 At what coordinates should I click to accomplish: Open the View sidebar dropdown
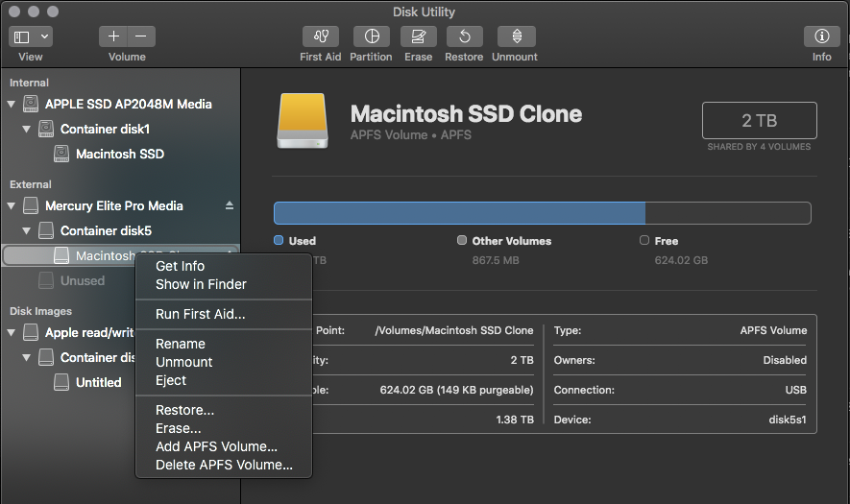31,36
